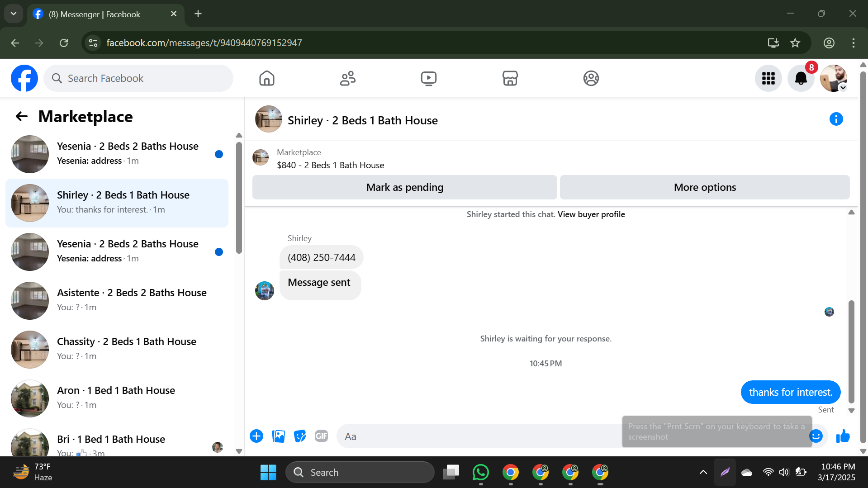Open the first Yesenia 2 Beds 2 Baths conversation
Image resolution: width=868 pixels, height=488 pixels.
[x=117, y=154]
